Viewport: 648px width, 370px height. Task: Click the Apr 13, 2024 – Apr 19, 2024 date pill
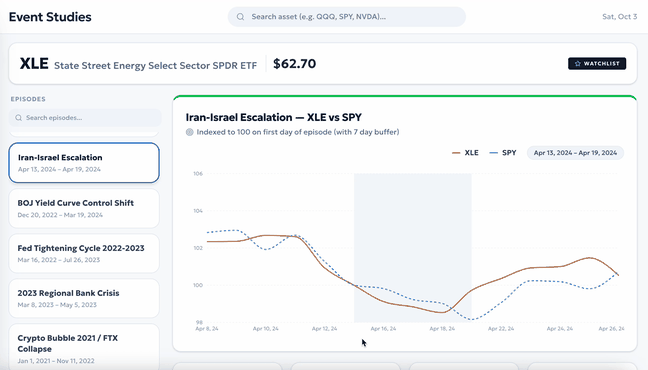575,153
